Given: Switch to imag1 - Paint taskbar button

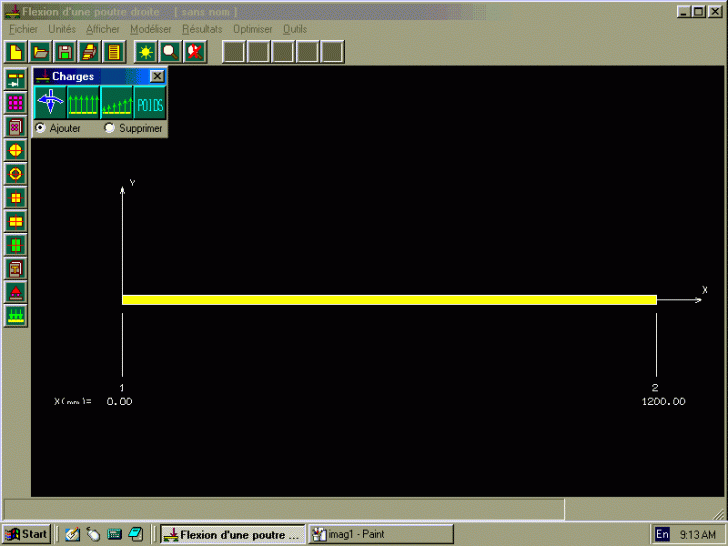Looking at the screenshot, I should 381,534.
